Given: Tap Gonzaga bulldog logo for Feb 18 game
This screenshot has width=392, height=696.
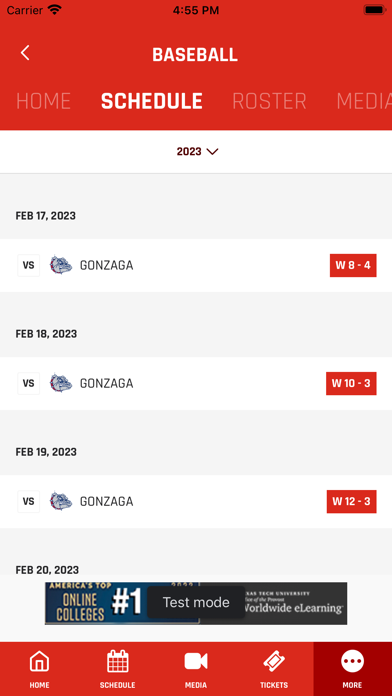Looking at the screenshot, I should 60,384.
